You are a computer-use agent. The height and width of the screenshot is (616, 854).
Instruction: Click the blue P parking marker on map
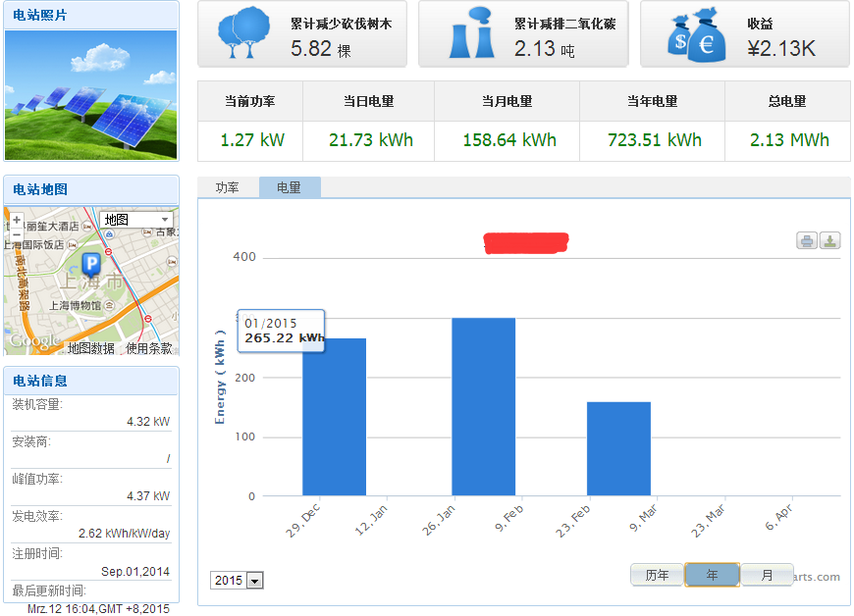point(91,263)
